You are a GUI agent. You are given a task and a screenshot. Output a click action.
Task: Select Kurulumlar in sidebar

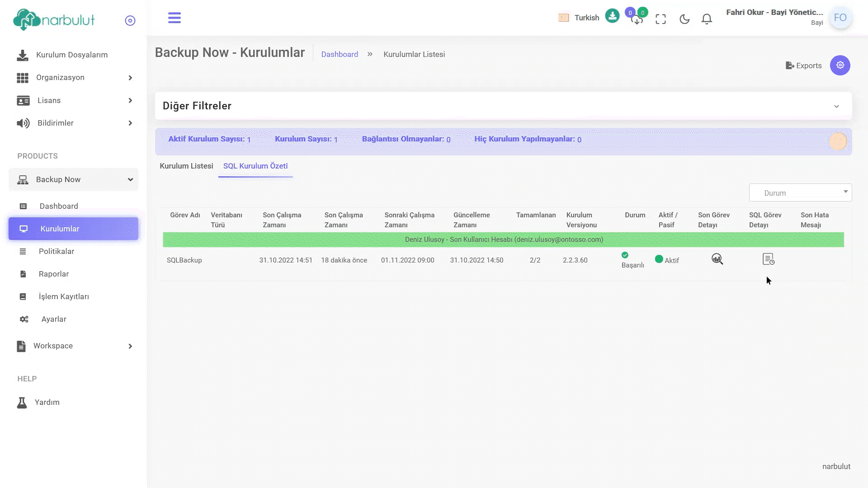point(73,229)
